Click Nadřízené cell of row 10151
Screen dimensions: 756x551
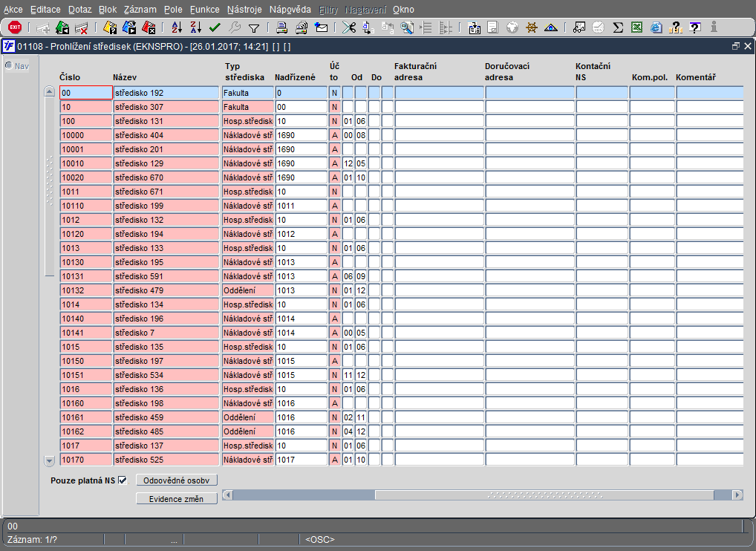point(301,375)
